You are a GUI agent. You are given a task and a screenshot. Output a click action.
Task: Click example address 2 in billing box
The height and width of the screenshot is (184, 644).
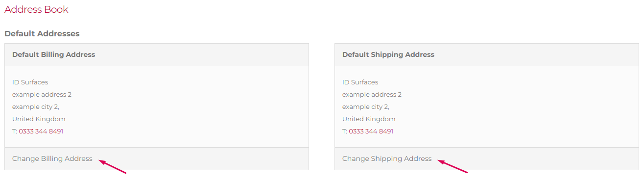coord(42,94)
